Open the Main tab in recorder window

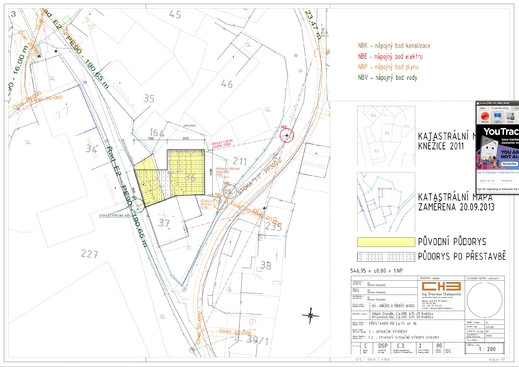click(483, 108)
